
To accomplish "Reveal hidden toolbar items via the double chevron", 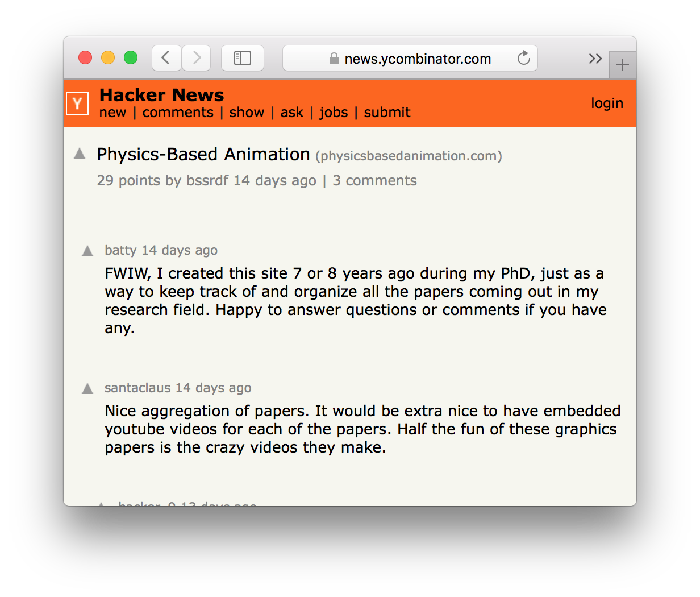I will pos(595,58).
